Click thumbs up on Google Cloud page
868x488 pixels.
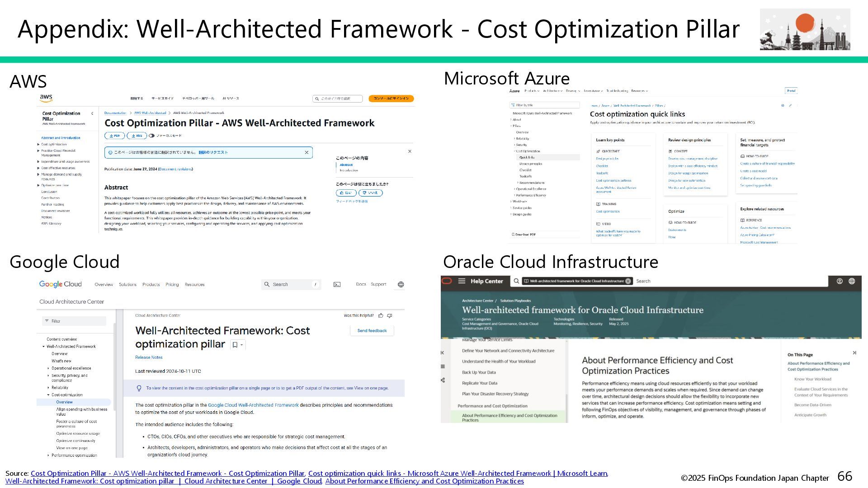[x=381, y=315]
